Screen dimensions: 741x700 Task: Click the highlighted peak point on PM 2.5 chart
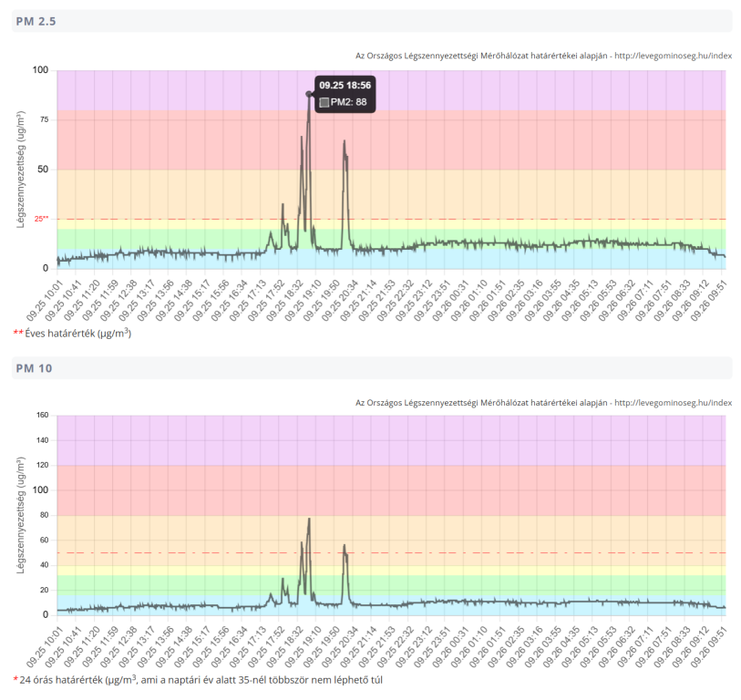point(309,94)
